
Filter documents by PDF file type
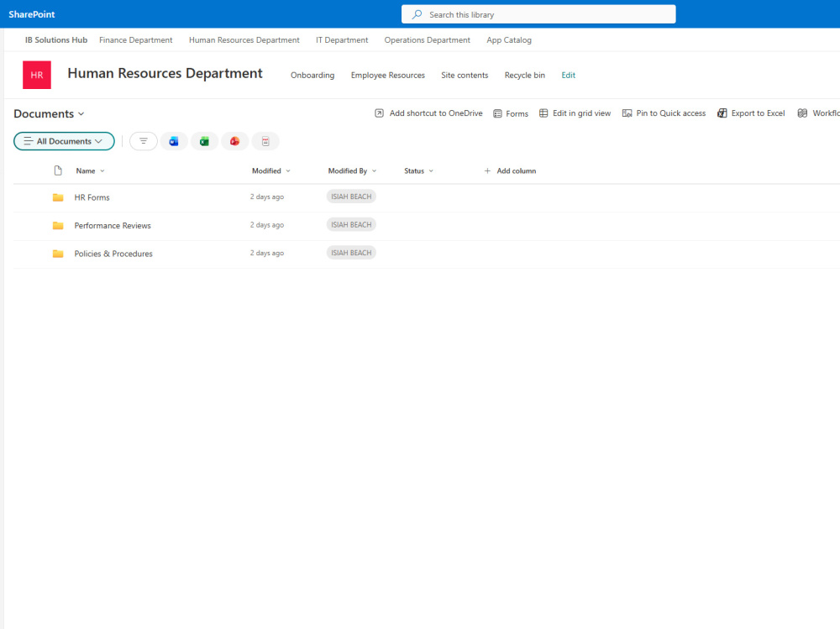click(x=265, y=141)
